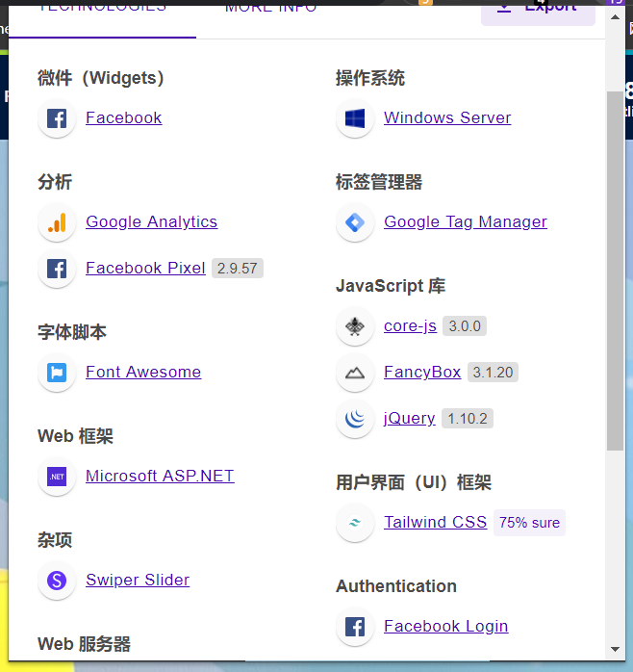Click the 操作系统 category heading

(x=370, y=78)
